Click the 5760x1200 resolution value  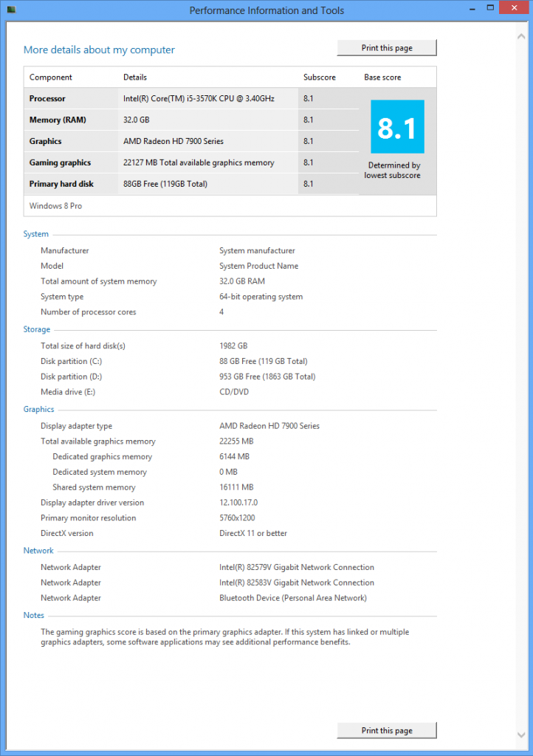pos(237,518)
